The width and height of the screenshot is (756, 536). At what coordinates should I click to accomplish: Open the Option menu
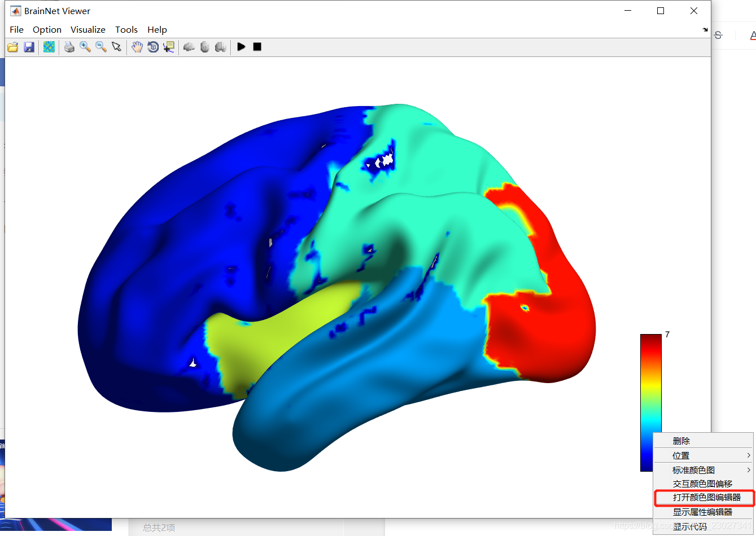pos(47,29)
